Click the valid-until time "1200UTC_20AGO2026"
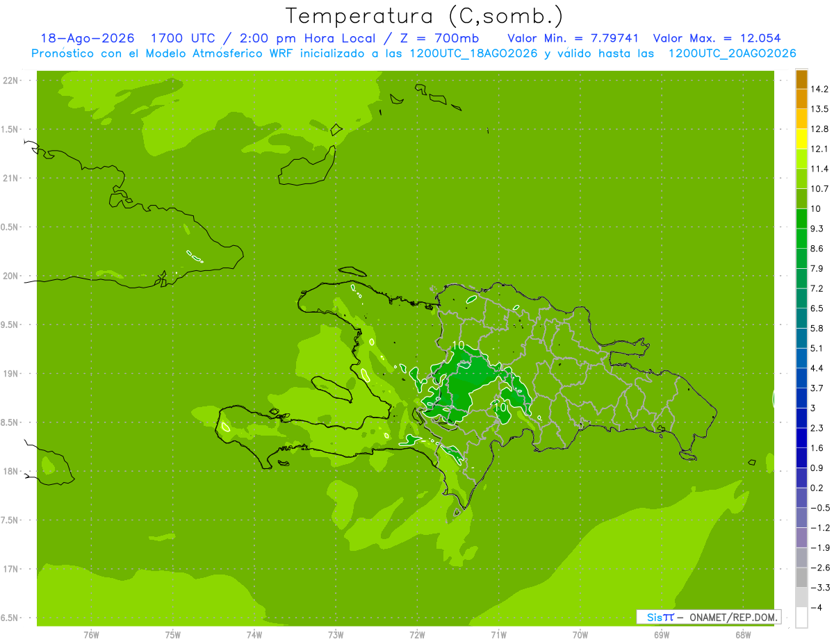 (x=732, y=53)
